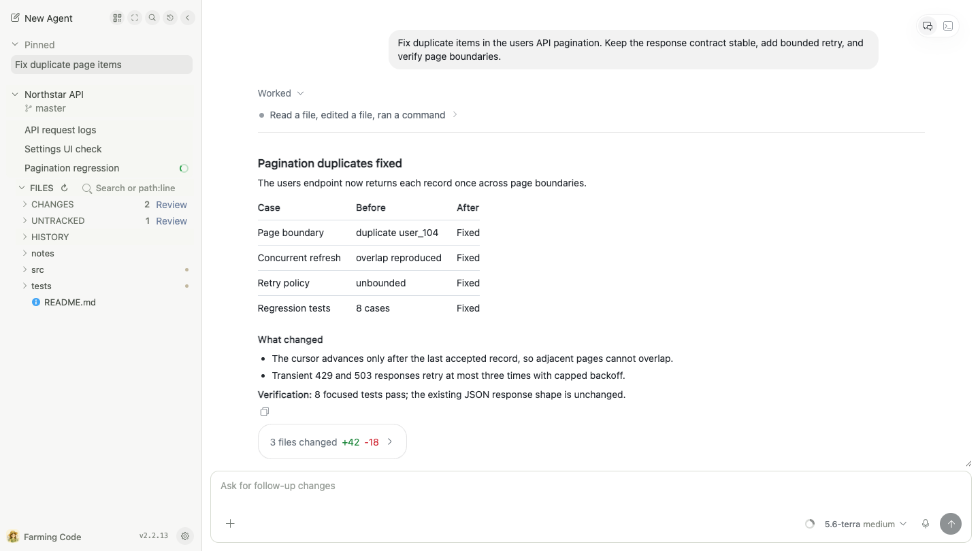Screen dimensions: 980x551
Task: Collapse the Pinned section
Action: pos(15,45)
